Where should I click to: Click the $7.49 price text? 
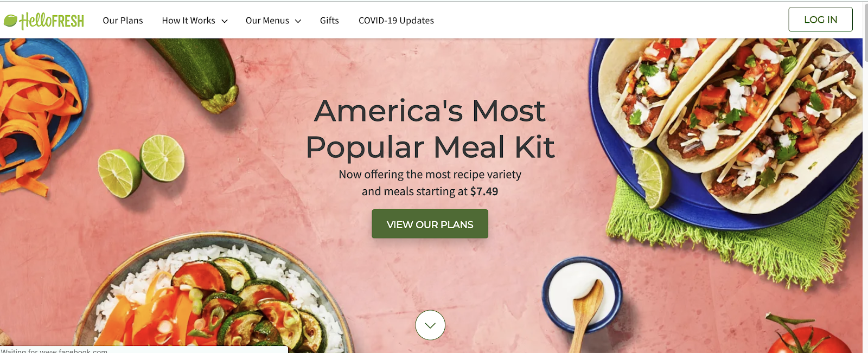pos(484,191)
